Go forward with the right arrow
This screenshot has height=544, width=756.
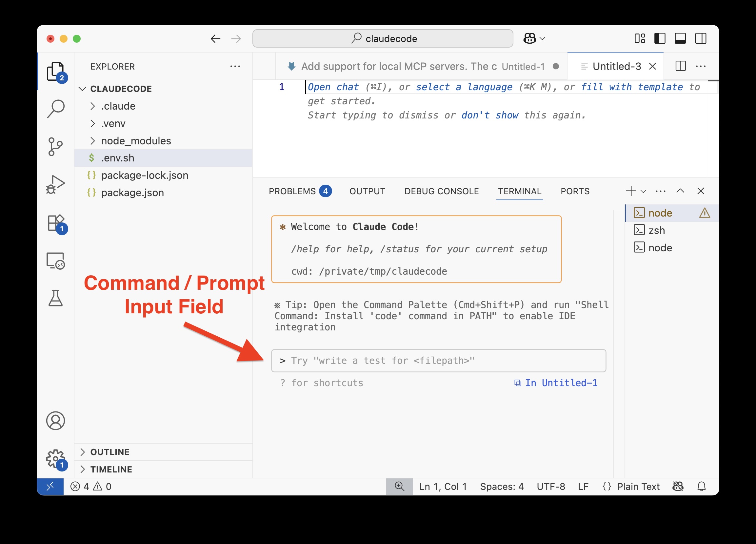[236, 39]
